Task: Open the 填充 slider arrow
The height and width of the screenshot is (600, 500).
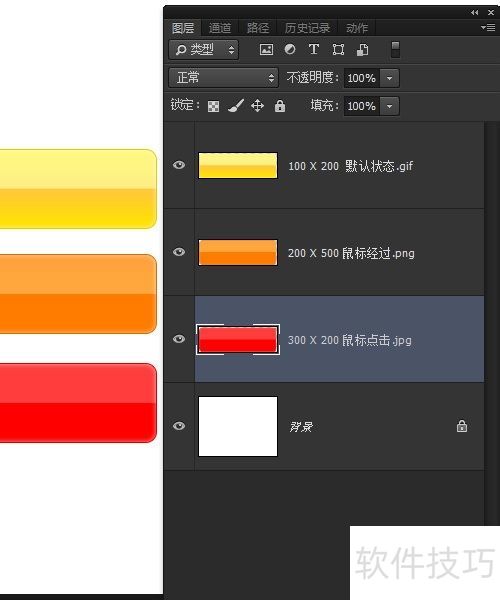Action: point(389,106)
